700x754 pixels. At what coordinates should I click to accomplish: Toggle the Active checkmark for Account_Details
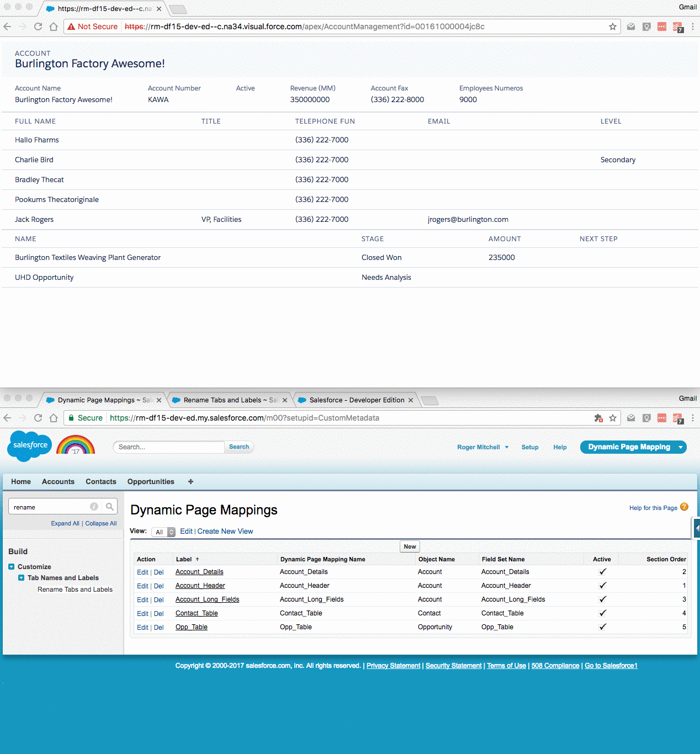point(603,572)
